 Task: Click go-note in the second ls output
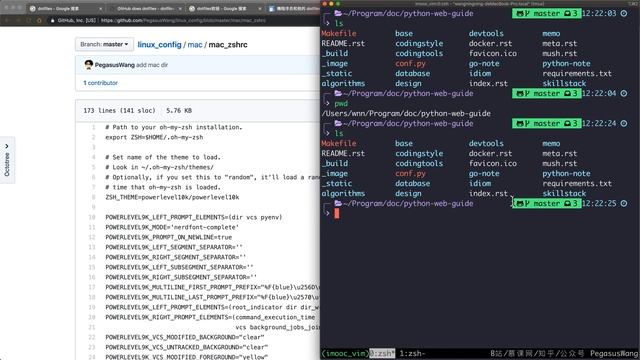(x=484, y=173)
